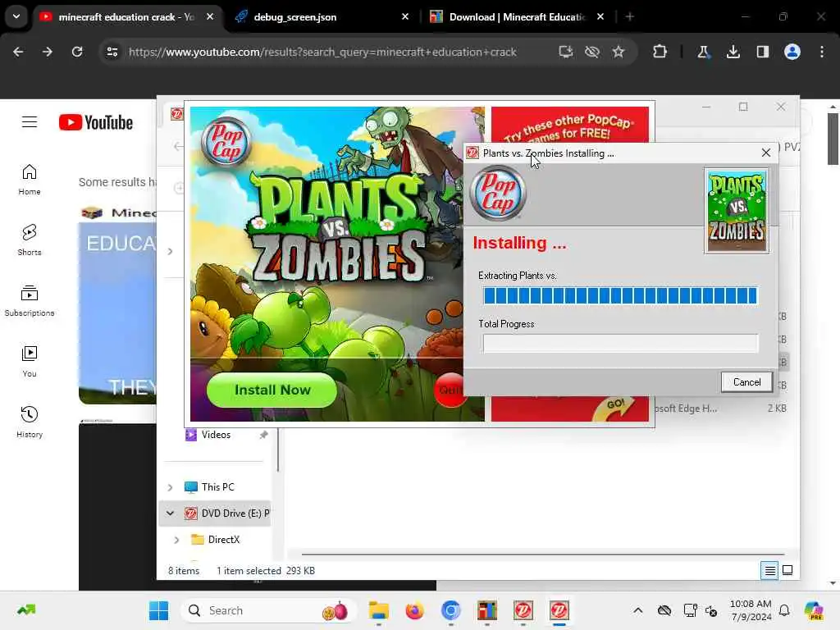Switch File Explorer to details view

click(769, 571)
